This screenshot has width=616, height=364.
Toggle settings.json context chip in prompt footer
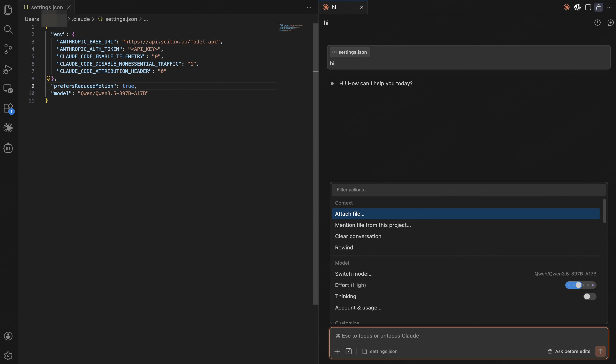(380, 351)
